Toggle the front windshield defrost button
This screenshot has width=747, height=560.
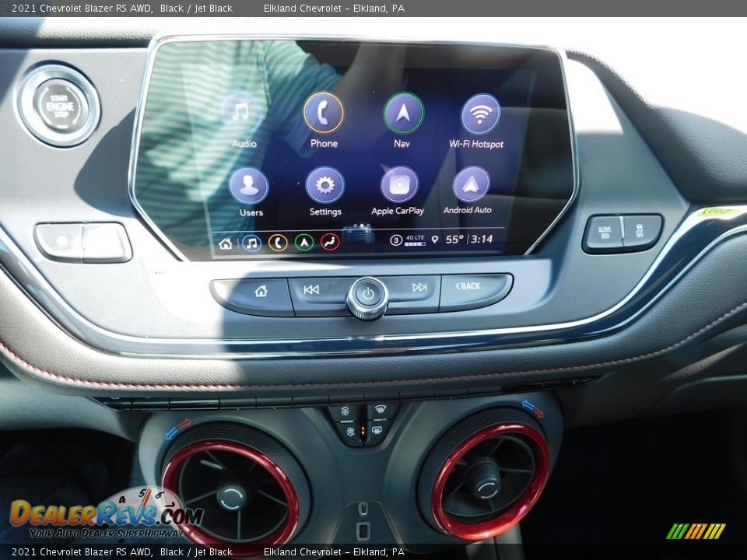[381, 411]
